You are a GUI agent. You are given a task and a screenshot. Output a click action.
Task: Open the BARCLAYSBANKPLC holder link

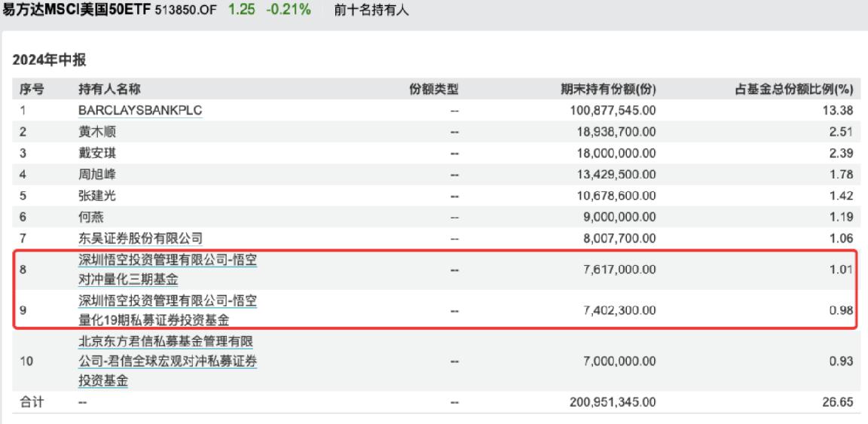pos(141,111)
